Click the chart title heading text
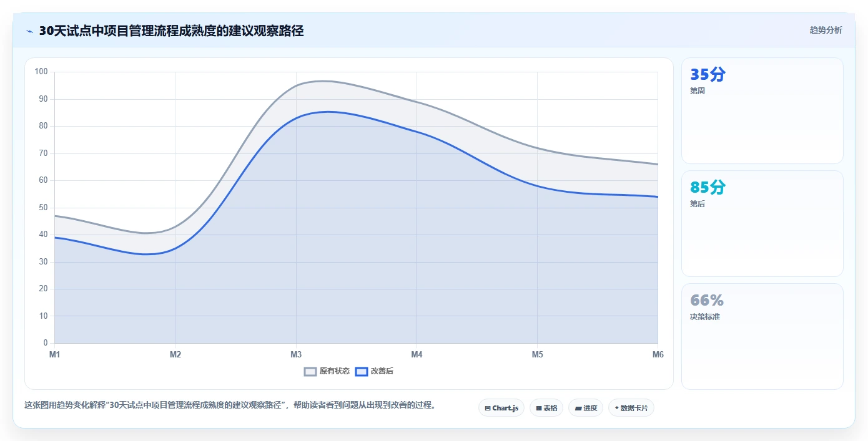 click(172, 31)
